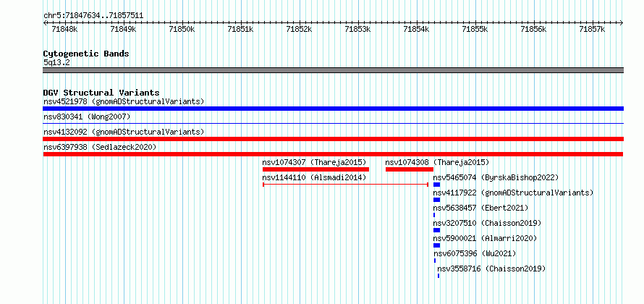Click the thick blue bar of nsv4521978
This screenshot has height=304, width=644.
tap(333, 109)
